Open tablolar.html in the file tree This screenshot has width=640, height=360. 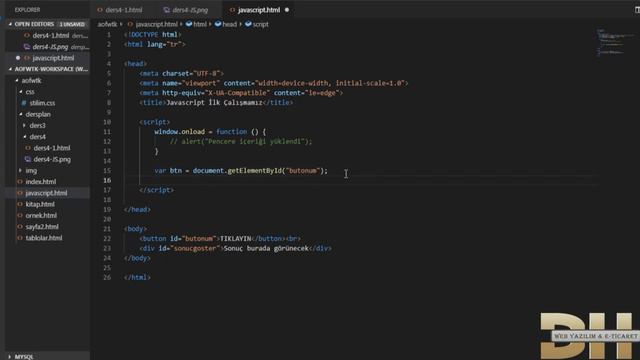pos(44,238)
